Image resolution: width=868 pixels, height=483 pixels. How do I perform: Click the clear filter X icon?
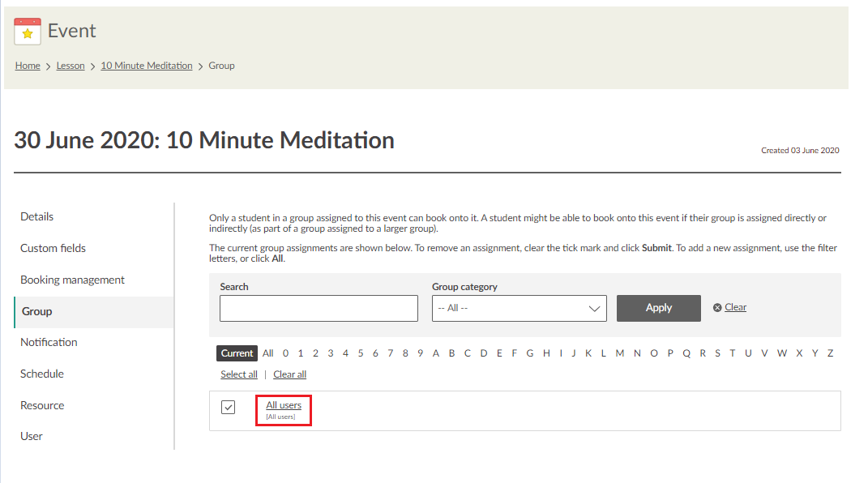(x=717, y=308)
